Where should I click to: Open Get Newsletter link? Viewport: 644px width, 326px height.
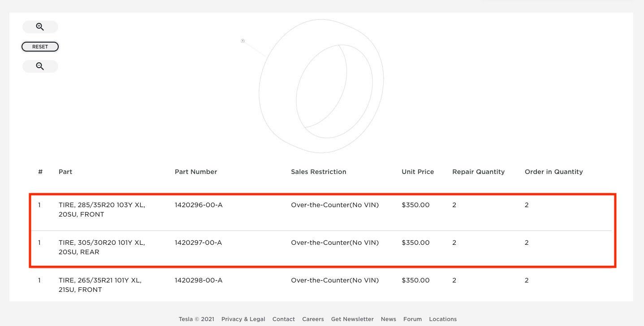[x=352, y=319]
